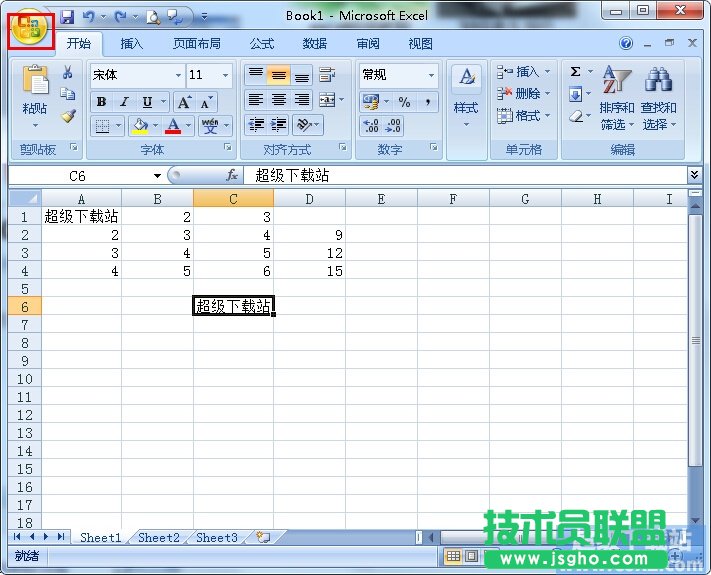Set top vertical alignment
This screenshot has height=575, width=711.
point(256,74)
